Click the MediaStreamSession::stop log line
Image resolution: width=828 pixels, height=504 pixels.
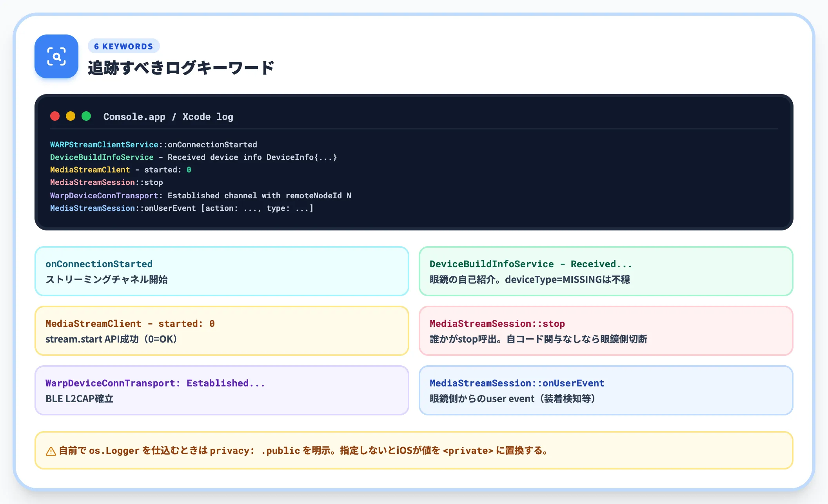click(x=107, y=182)
